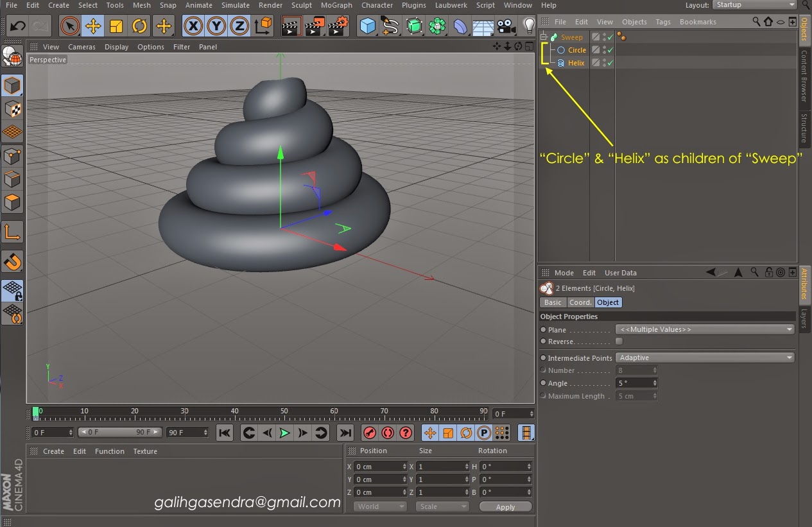Select the Circle object in tree

click(x=576, y=50)
